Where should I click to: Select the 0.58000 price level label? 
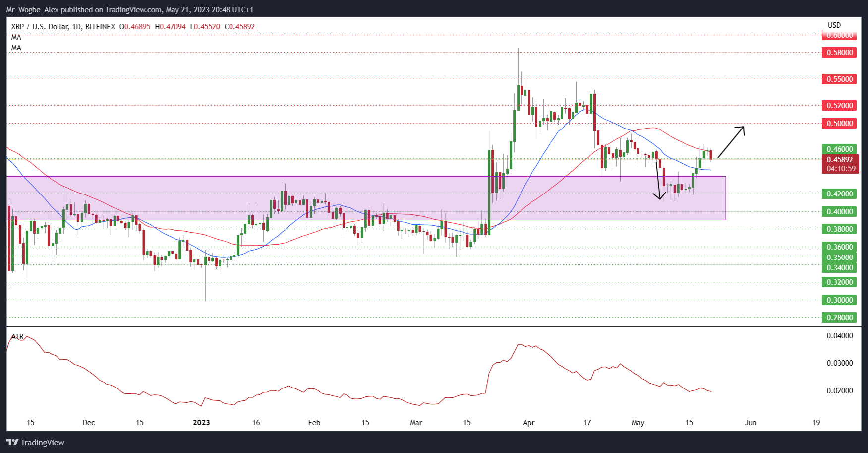839,52
